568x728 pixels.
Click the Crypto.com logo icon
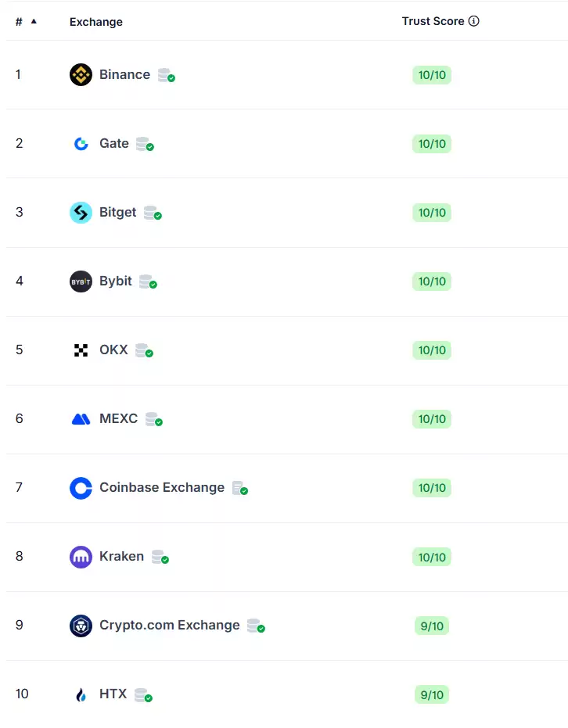[81, 626]
